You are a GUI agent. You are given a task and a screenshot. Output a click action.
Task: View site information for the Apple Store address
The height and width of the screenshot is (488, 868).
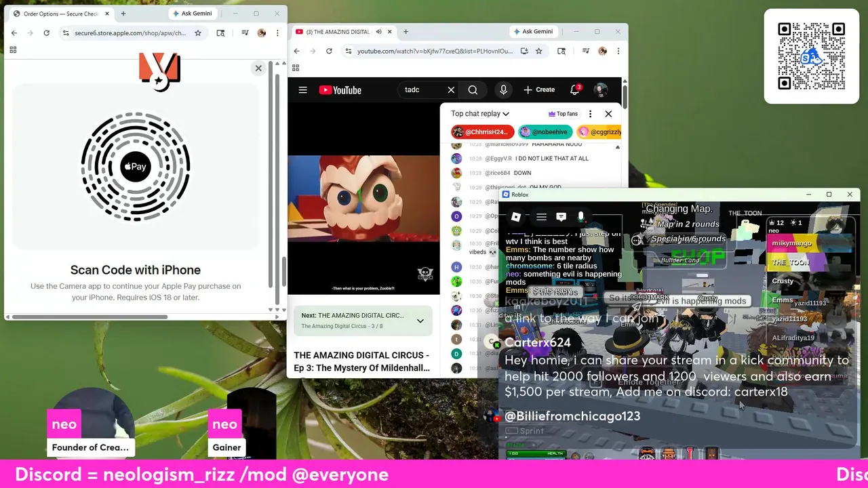click(66, 33)
